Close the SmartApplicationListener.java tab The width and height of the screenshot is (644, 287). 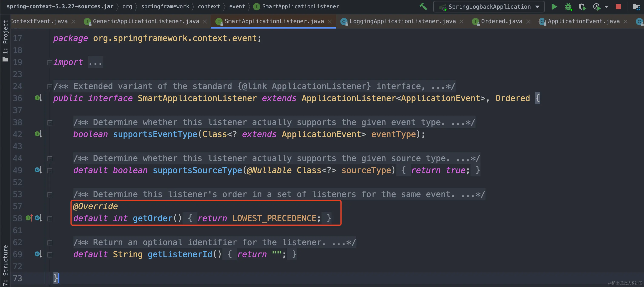point(330,22)
